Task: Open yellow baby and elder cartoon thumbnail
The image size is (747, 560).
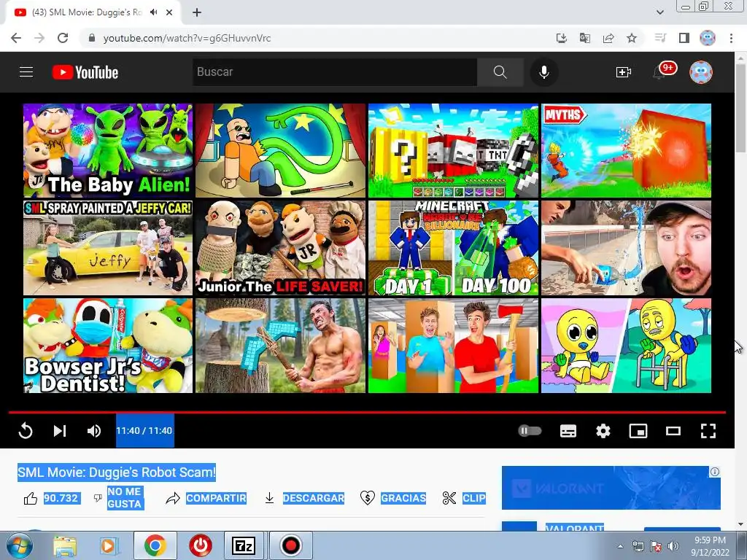Action: click(626, 346)
